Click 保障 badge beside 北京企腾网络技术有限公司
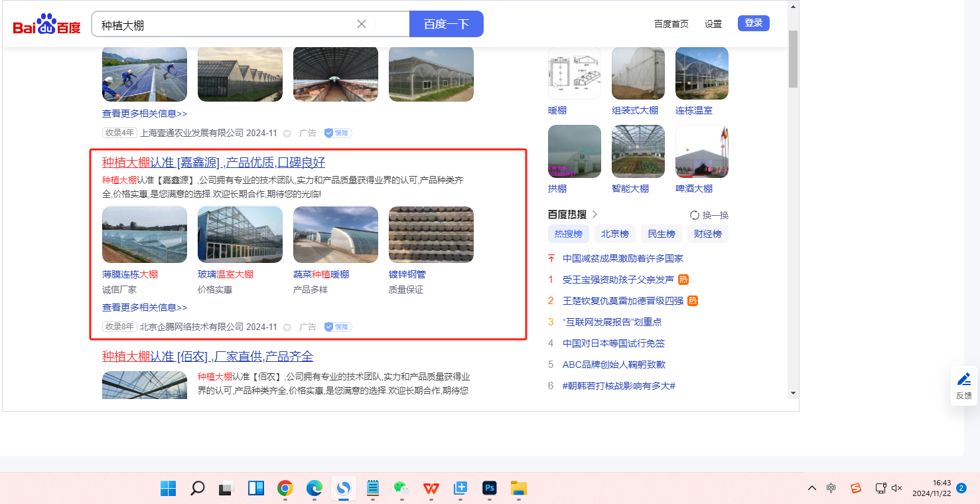 (338, 327)
